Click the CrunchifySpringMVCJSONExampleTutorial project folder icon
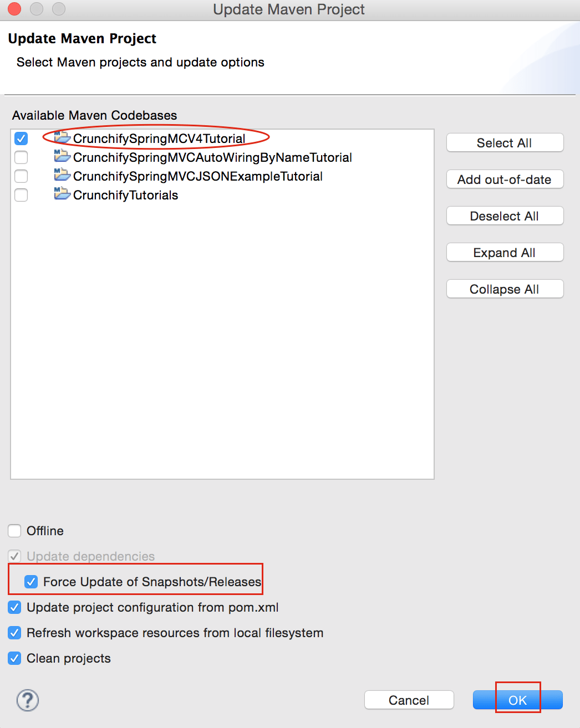This screenshot has width=580, height=728. [x=62, y=175]
